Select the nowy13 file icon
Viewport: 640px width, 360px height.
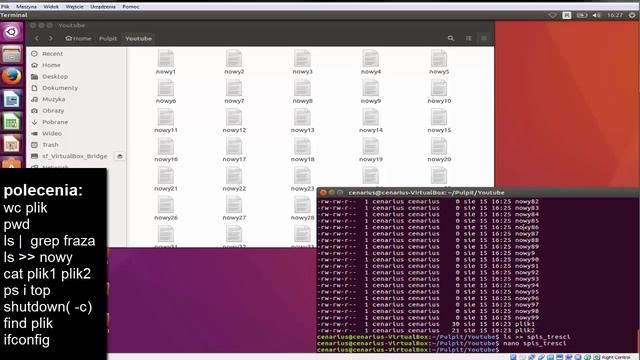click(x=302, y=117)
